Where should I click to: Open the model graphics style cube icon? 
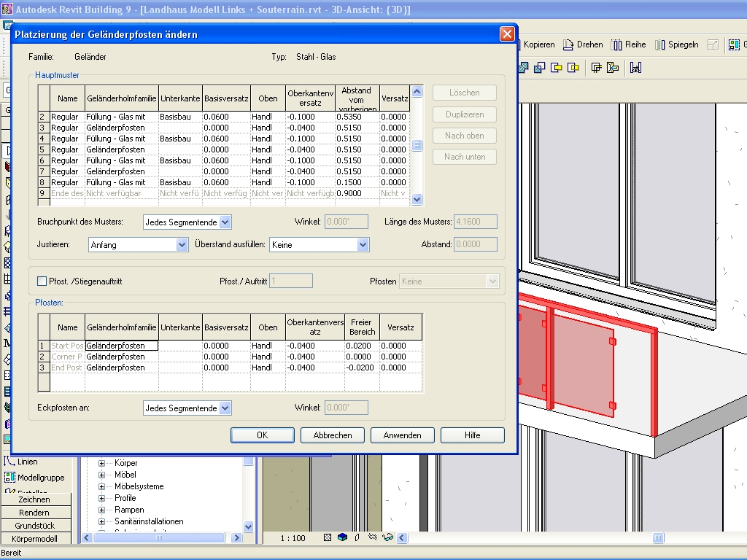point(342,537)
